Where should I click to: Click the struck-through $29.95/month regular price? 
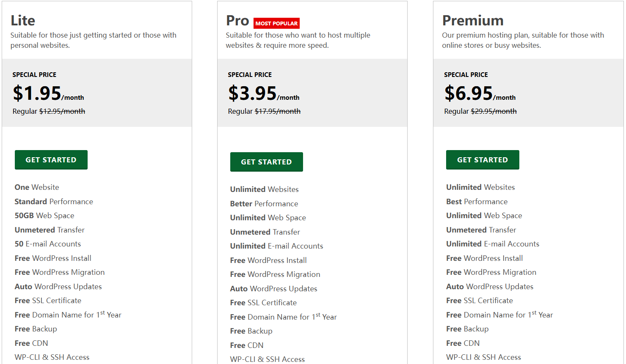(494, 111)
